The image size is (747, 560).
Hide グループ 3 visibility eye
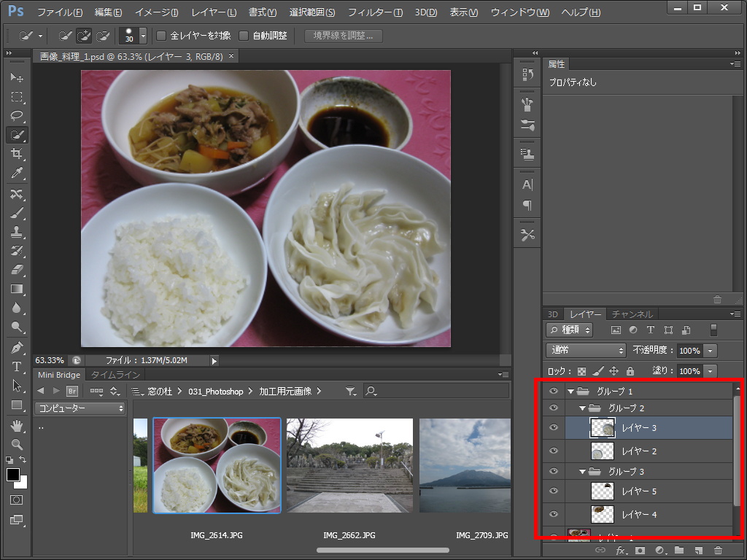tap(554, 472)
